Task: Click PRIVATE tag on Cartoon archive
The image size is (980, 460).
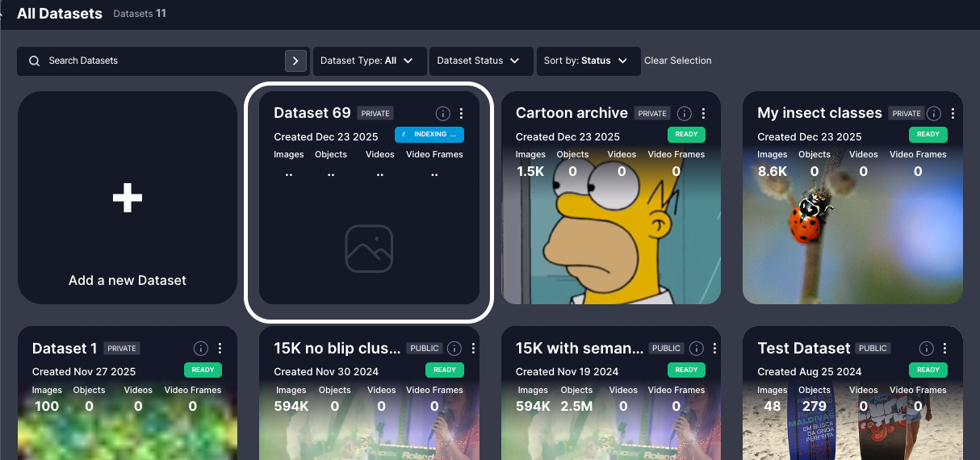Action: 651,114
